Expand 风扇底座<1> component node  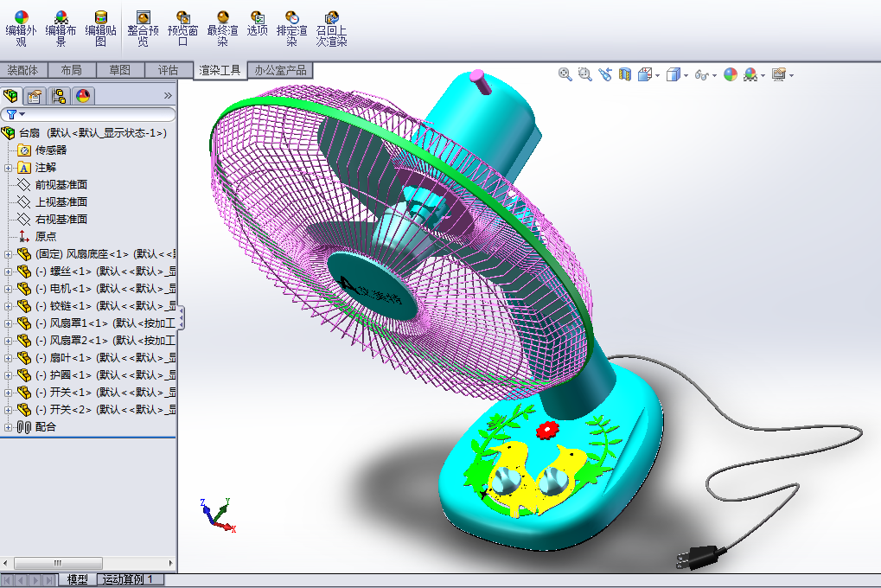point(8,254)
